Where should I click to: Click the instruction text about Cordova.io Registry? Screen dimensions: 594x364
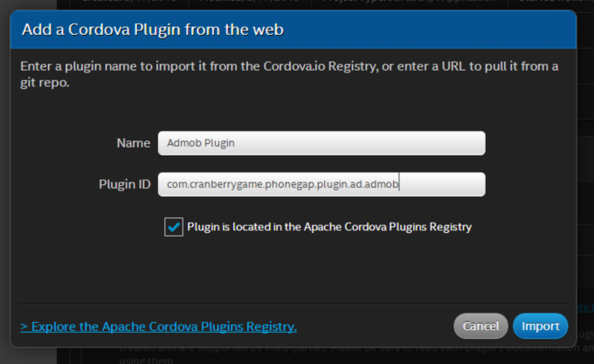point(289,74)
